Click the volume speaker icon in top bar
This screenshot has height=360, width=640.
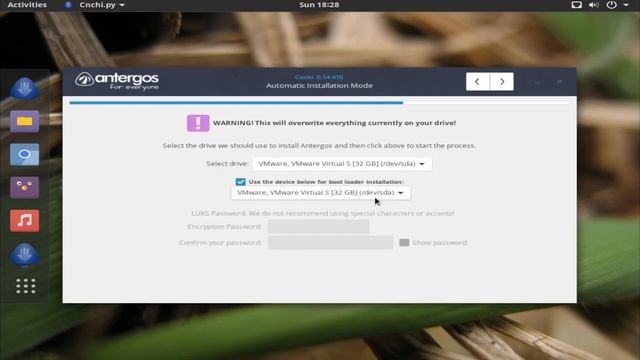pyautogui.click(x=594, y=5)
